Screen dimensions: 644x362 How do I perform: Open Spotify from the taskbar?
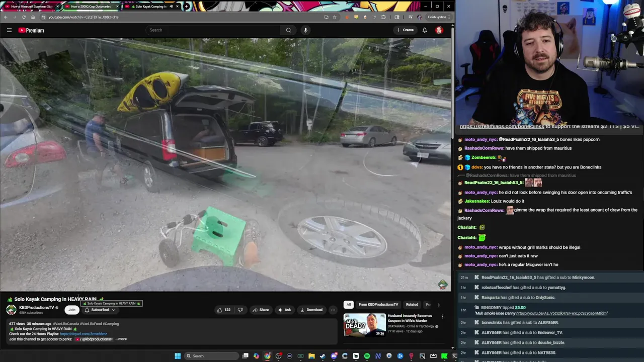point(367,356)
